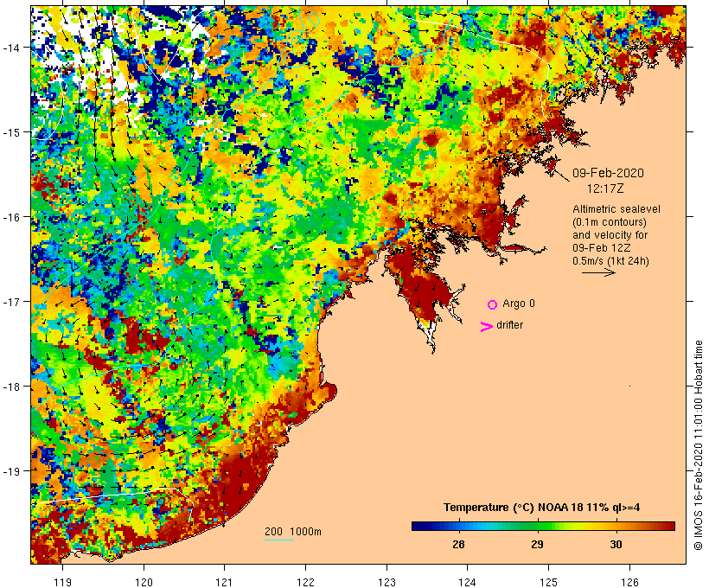The image size is (709, 588).
Task: Click the 30 value under the color bar
Action: pos(616,544)
